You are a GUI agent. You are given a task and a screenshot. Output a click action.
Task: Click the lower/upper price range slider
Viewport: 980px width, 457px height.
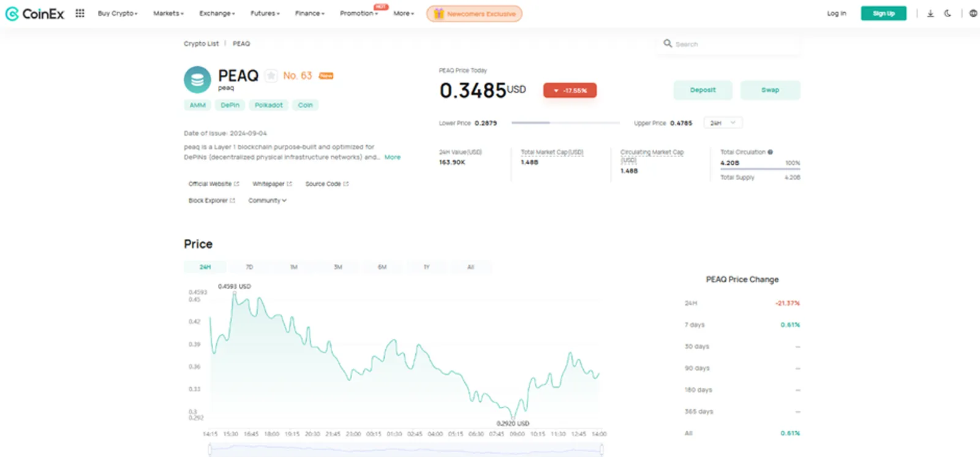point(565,123)
